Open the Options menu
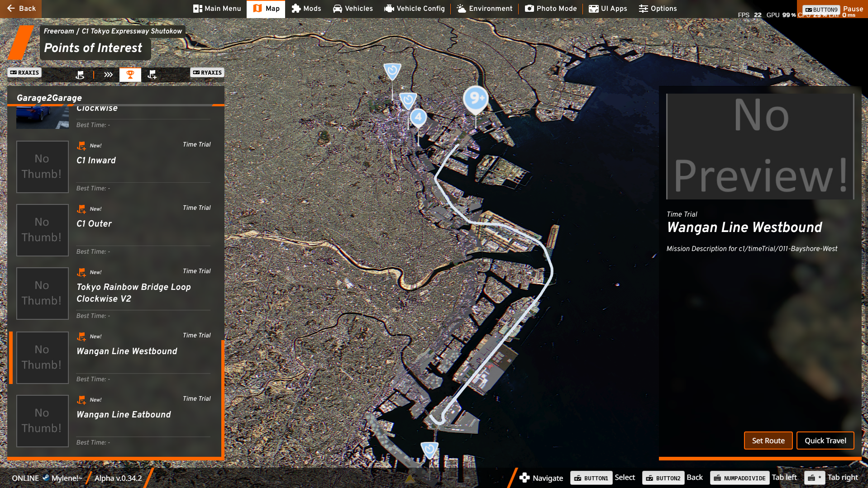 click(658, 9)
